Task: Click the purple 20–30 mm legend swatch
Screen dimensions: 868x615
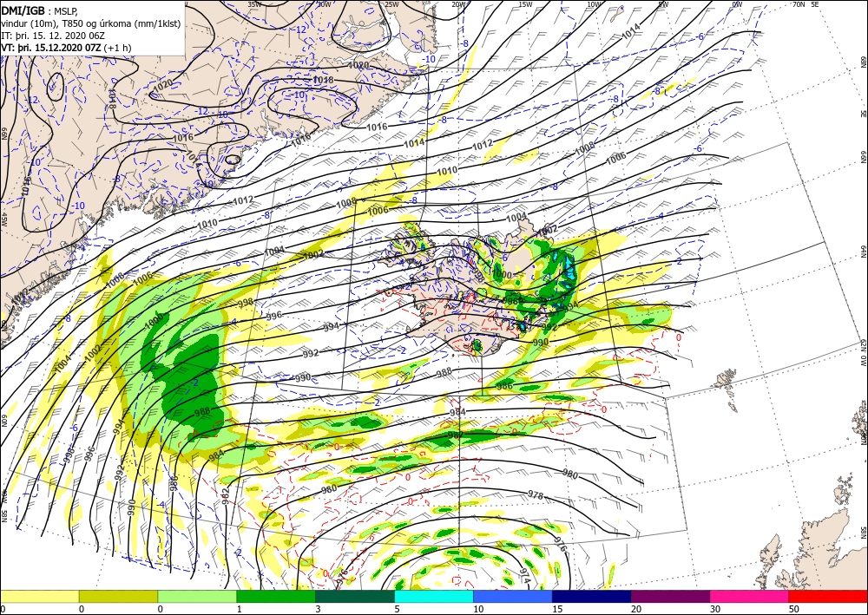Action: 670,596
